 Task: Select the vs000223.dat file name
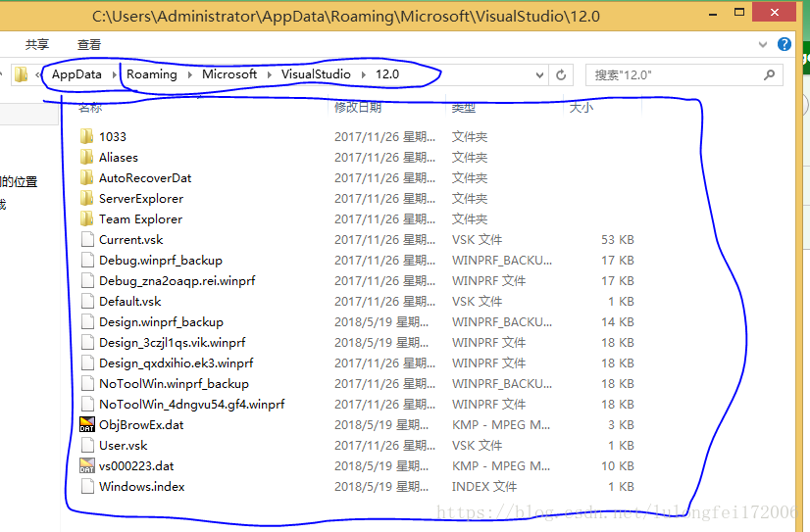click(x=136, y=466)
